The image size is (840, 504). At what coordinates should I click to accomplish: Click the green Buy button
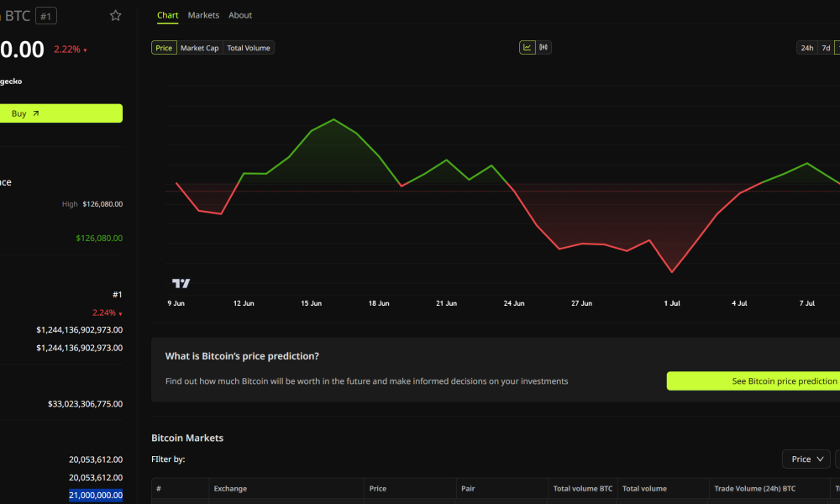pos(61,113)
